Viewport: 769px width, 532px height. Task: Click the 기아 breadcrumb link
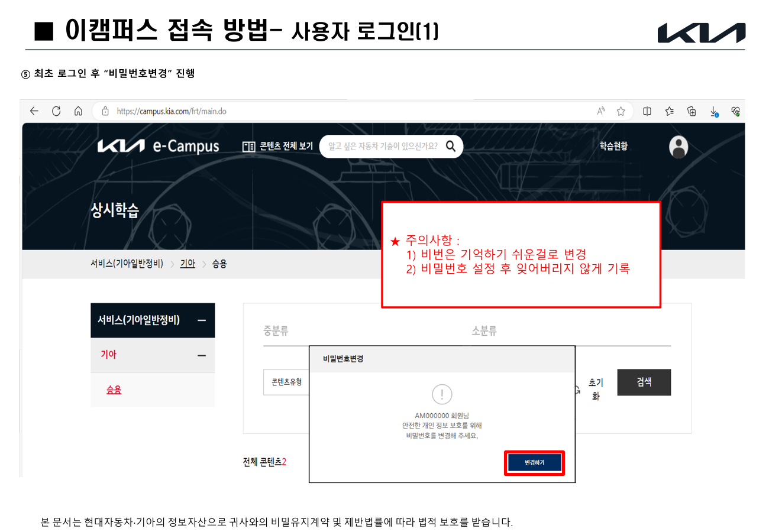[x=188, y=264]
